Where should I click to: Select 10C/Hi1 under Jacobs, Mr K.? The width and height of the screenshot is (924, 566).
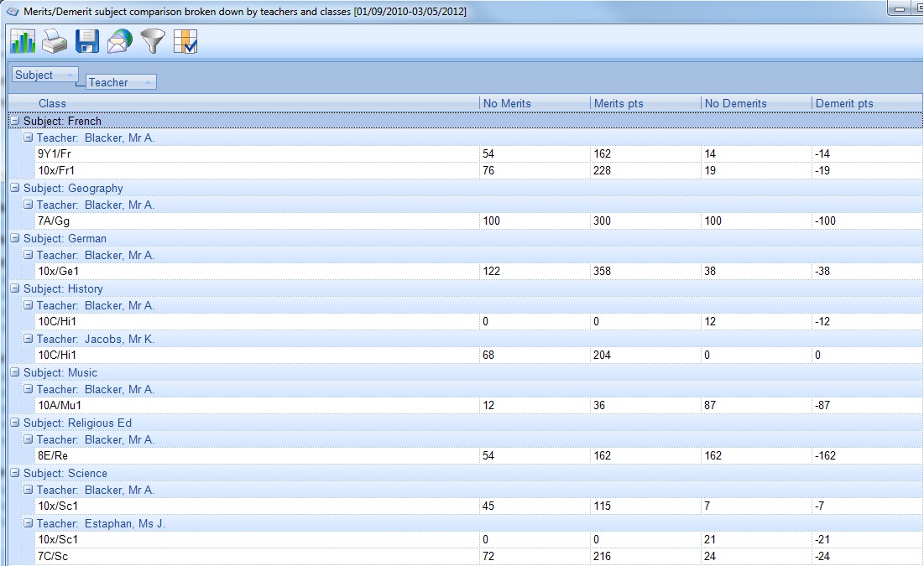pos(478,355)
